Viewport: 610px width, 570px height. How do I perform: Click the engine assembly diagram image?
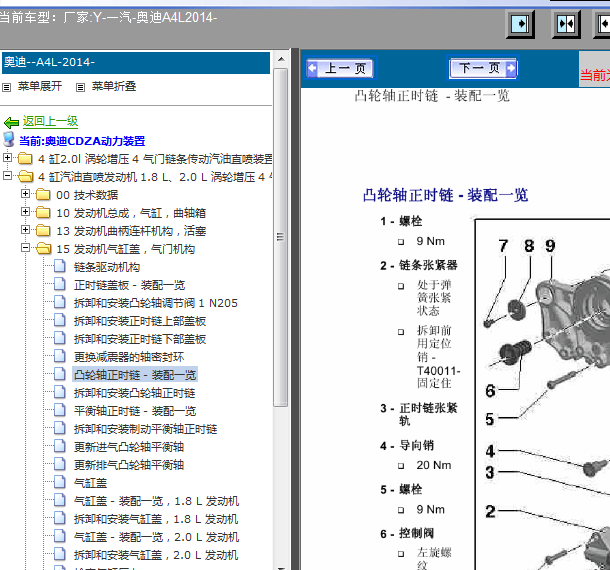(543, 394)
